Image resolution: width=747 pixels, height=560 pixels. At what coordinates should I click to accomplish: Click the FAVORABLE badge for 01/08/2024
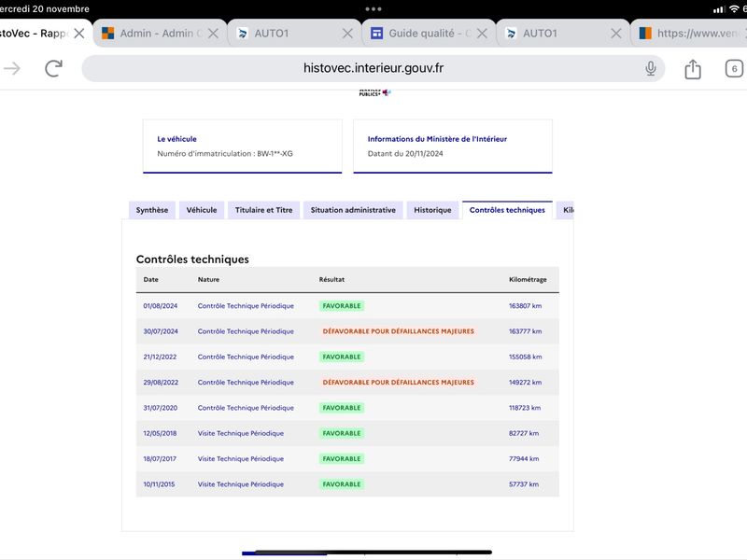click(342, 306)
